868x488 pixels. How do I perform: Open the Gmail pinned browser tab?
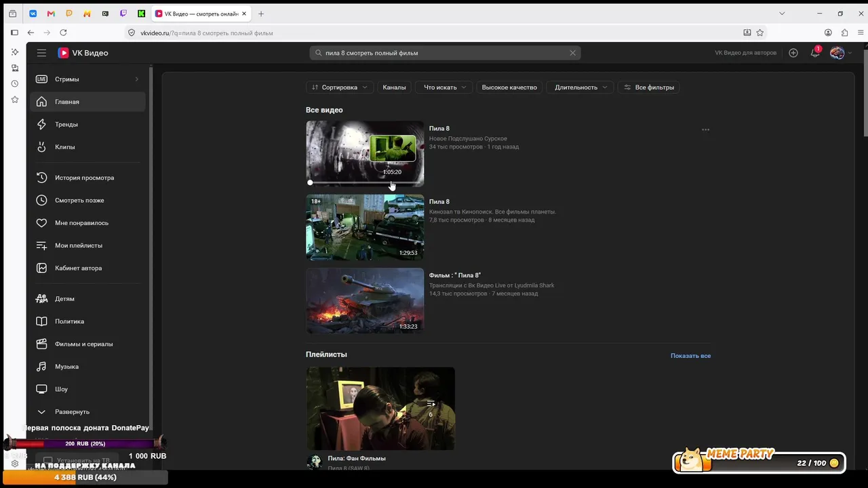pos(51,14)
